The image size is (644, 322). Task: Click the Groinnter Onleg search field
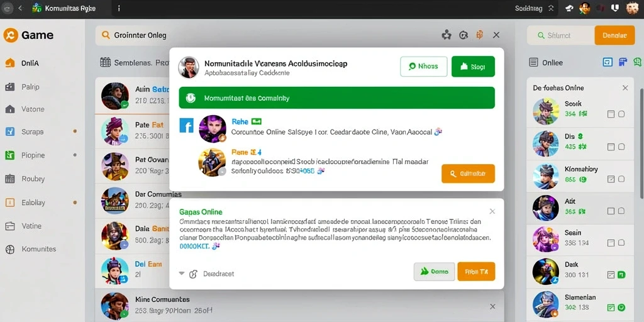coord(263,35)
